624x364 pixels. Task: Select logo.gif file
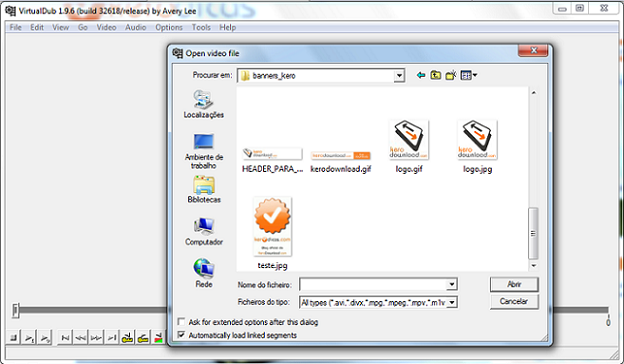[409, 146]
